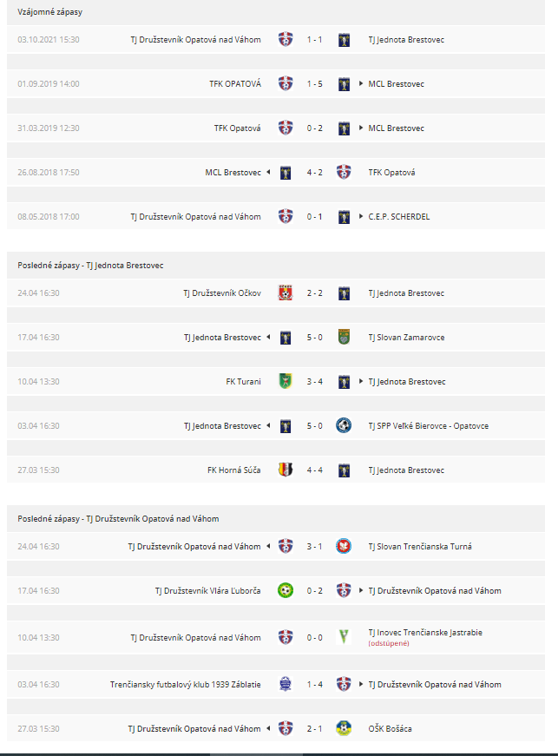Open the 3 - 4 FK Turani match result

(x=315, y=381)
